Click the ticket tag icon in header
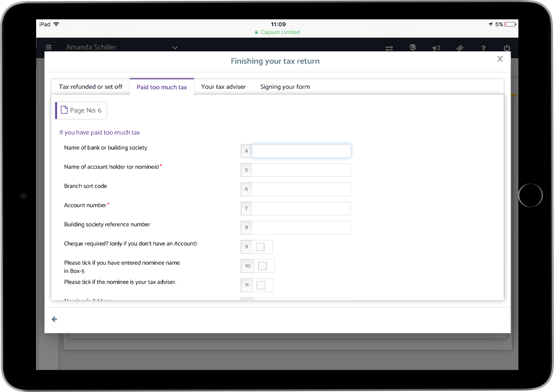Image resolution: width=554 pixels, height=392 pixels. coord(459,48)
